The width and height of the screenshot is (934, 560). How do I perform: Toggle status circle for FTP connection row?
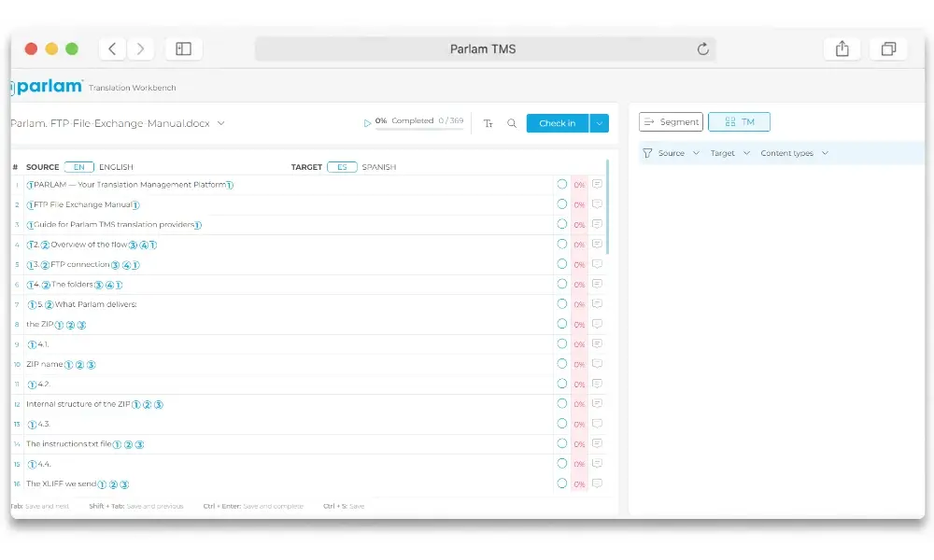click(x=561, y=264)
